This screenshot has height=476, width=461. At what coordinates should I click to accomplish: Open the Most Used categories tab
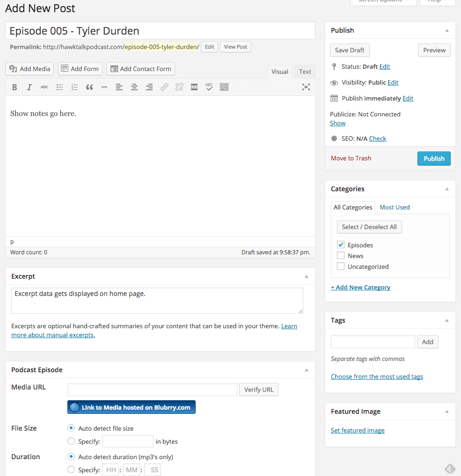point(395,207)
